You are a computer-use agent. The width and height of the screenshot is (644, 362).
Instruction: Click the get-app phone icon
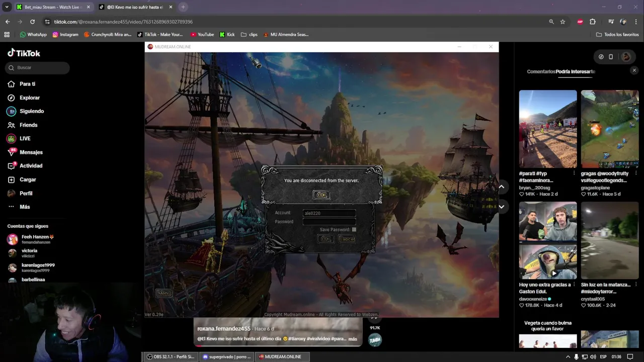pos(611,57)
